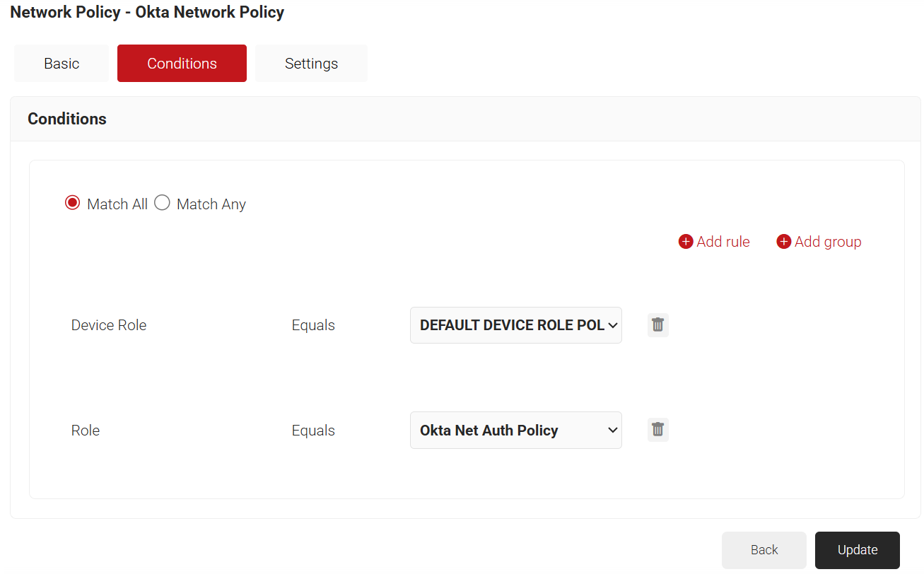Switch to the Basic tab
This screenshot has width=924, height=579.
pos(62,64)
